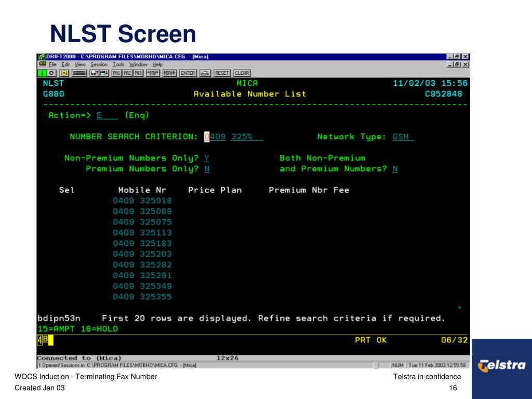Click the Premium Nbr Fee column header
This screenshot has width=532, height=399.
pyautogui.click(x=309, y=190)
